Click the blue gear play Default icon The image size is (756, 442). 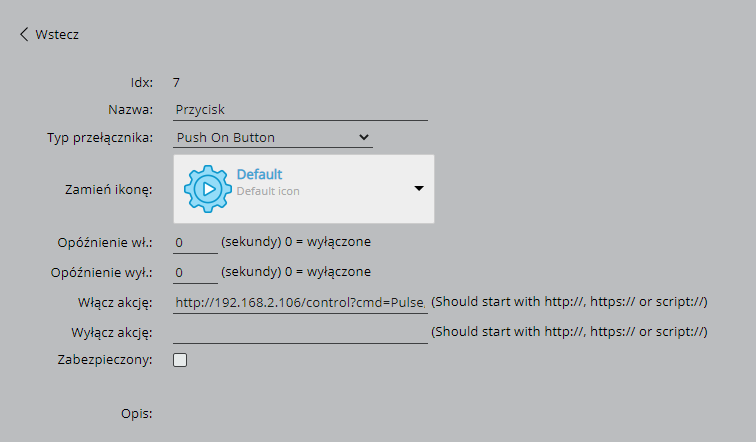208,187
